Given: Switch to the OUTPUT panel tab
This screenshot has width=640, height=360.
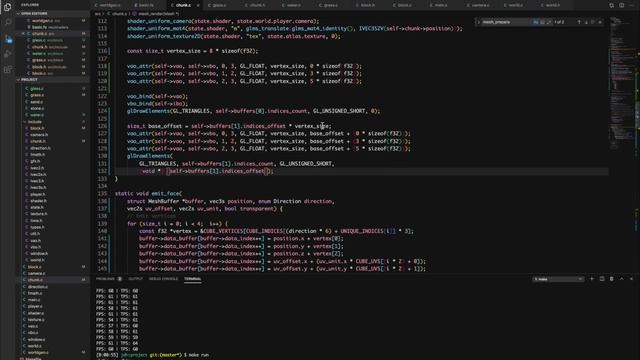Looking at the screenshot, I should (x=136, y=279).
